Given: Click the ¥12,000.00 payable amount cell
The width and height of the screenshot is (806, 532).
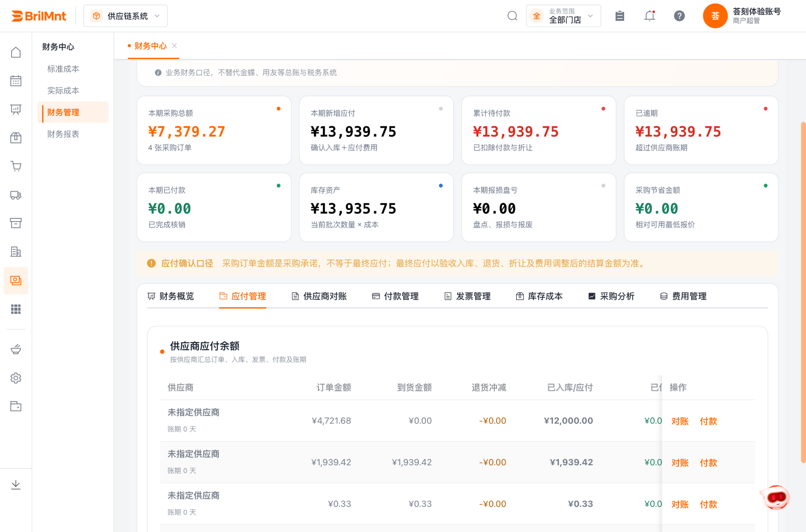Looking at the screenshot, I should tap(568, 420).
